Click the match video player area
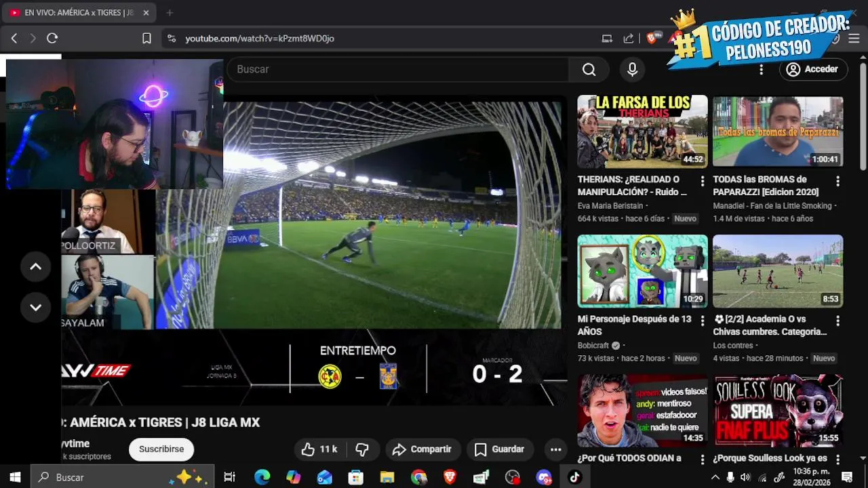The image size is (868, 488). pos(359,216)
